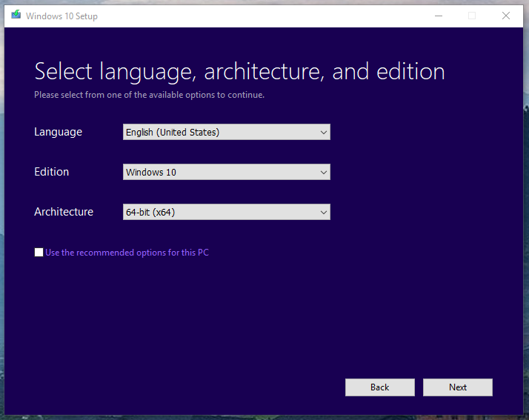Click the 'Select language, architecture, and edition' heading
Image resolution: width=529 pixels, height=420 pixels.
(x=239, y=72)
